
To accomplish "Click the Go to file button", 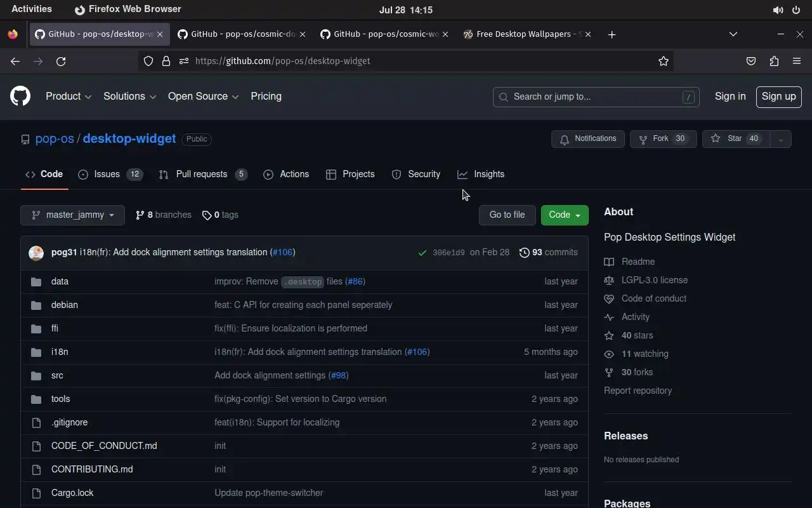I will point(507,215).
